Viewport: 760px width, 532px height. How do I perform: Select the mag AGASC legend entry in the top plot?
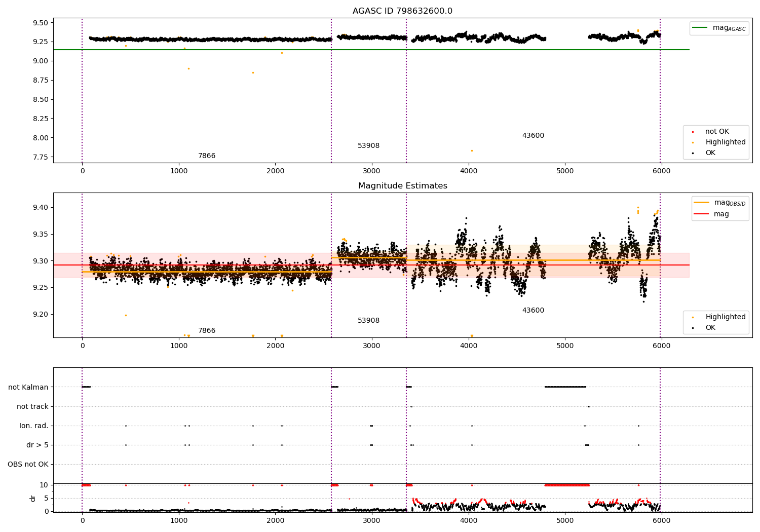tap(719, 28)
